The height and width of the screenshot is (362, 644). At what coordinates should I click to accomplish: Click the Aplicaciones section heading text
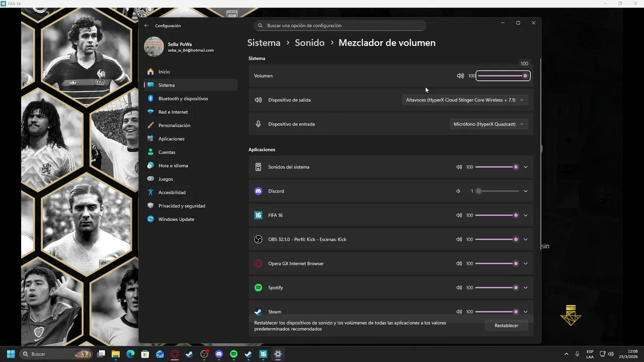tap(262, 150)
